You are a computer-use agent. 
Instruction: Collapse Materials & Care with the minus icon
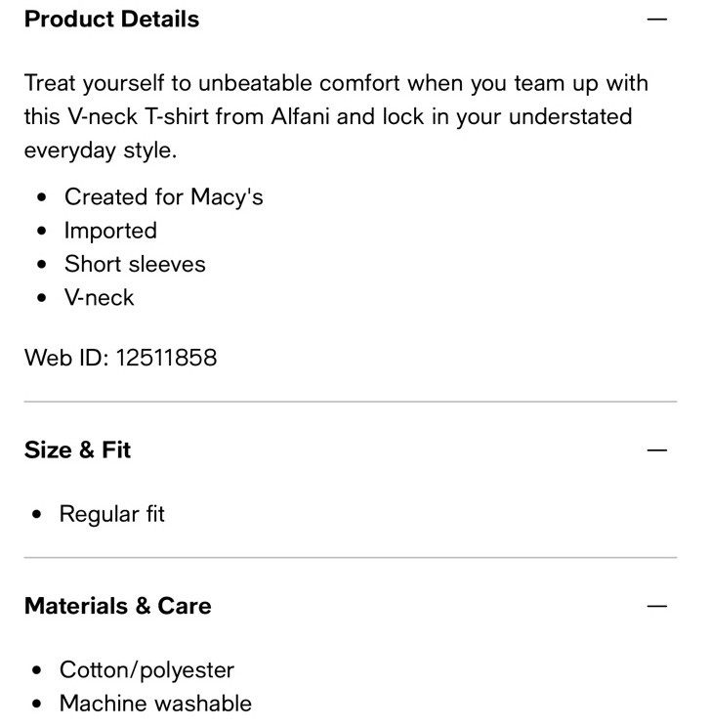[656, 606]
